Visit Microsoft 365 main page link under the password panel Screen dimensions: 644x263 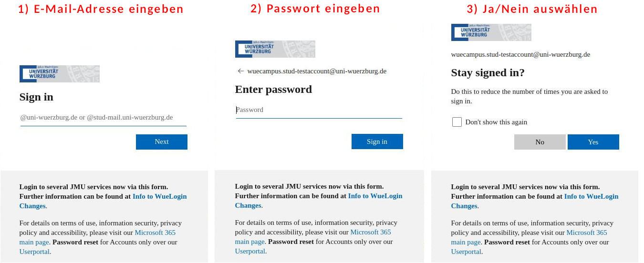pyautogui.click(x=371, y=232)
